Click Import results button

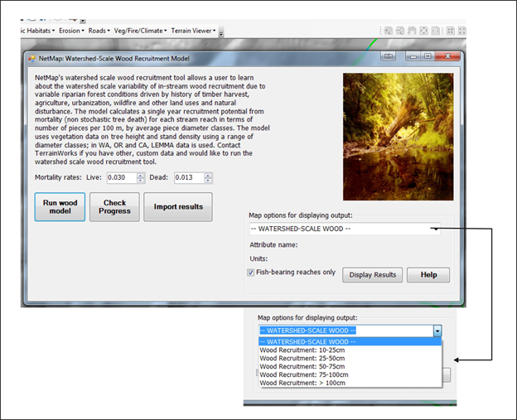(x=178, y=207)
